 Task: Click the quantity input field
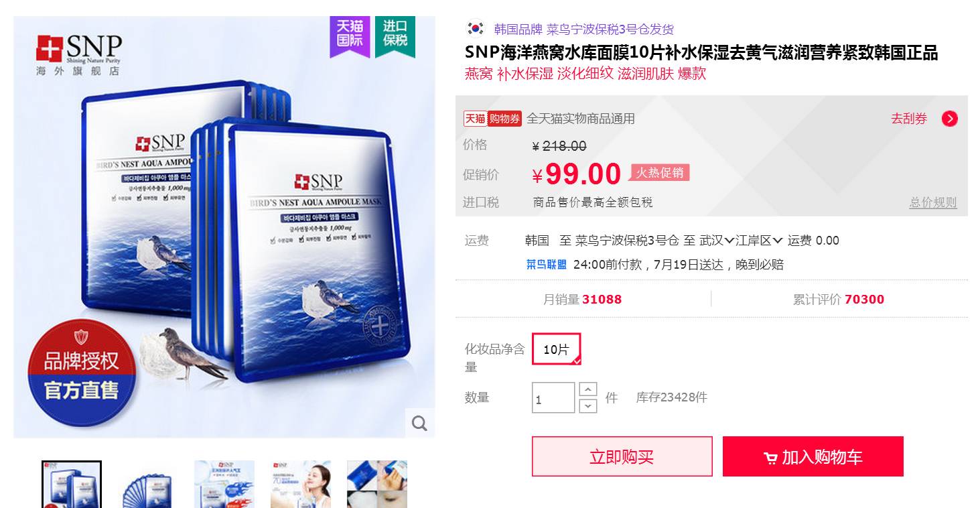tap(553, 398)
